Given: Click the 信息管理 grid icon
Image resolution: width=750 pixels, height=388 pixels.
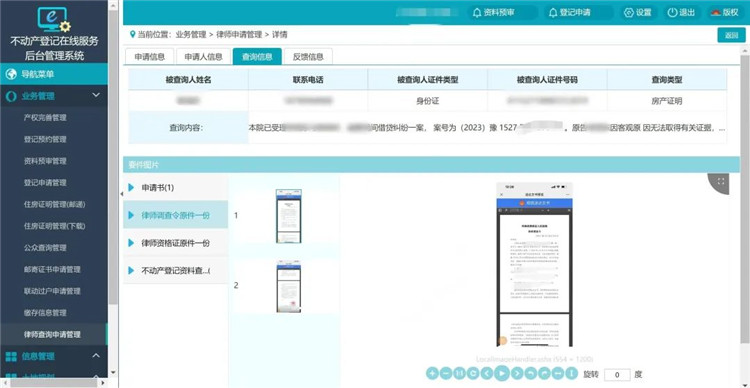Looking at the screenshot, I should click(x=11, y=356).
